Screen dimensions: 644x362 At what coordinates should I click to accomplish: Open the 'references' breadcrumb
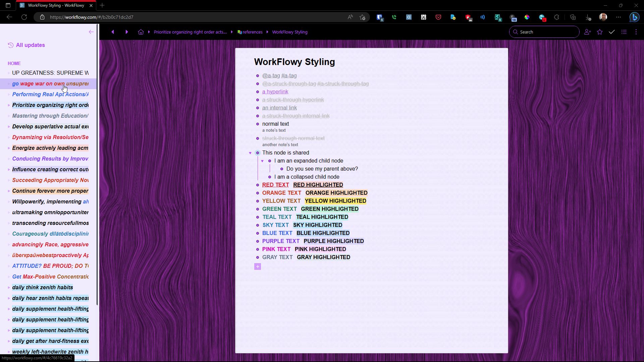click(x=250, y=32)
